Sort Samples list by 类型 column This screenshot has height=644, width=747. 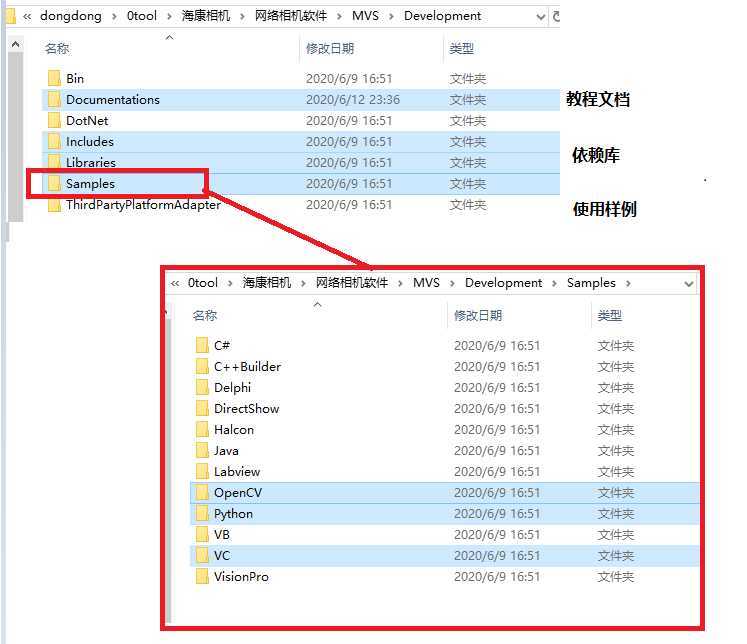(610, 315)
